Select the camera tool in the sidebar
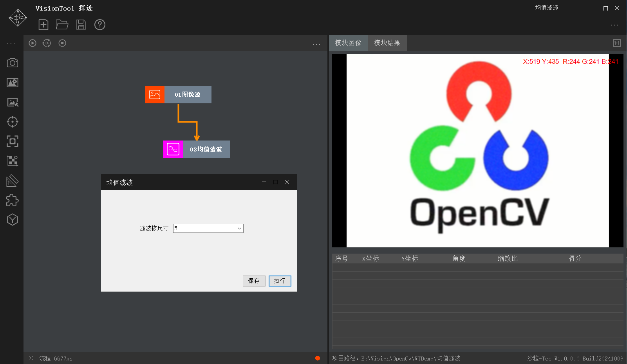The height and width of the screenshot is (364, 627). click(x=13, y=63)
